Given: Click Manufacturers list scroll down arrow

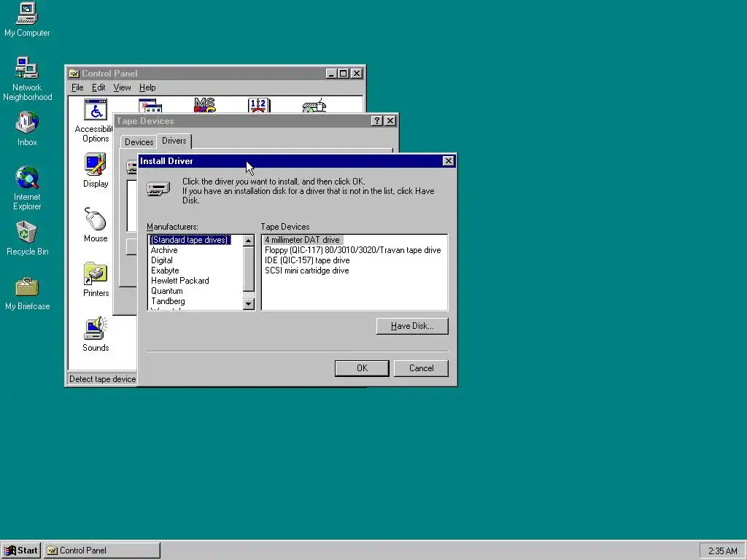Looking at the screenshot, I should 249,304.
